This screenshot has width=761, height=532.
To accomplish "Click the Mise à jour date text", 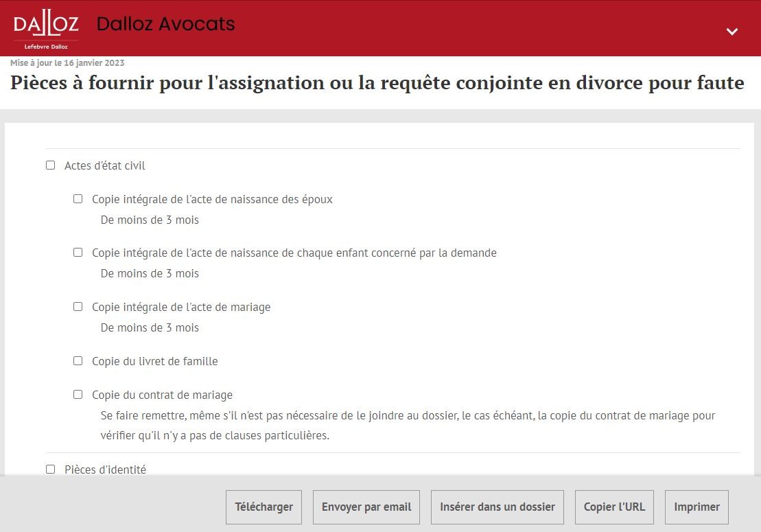I will pyautogui.click(x=67, y=62).
